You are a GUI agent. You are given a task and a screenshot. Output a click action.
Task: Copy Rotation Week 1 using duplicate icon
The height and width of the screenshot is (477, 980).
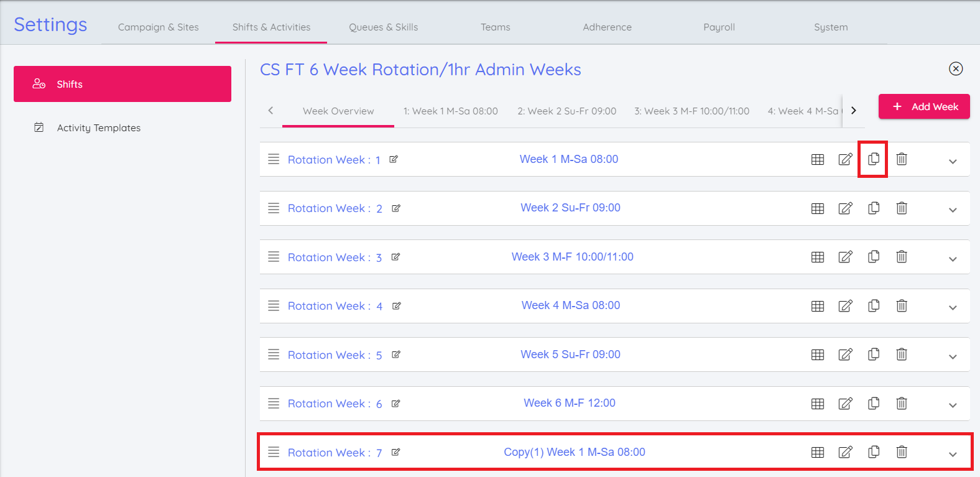[x=873, y=159]
